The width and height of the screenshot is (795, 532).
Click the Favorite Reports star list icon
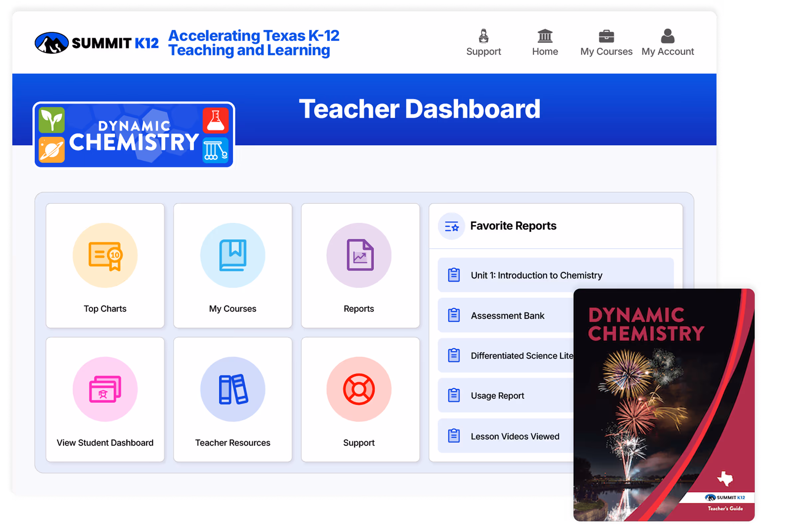click(x=451, y=226)
